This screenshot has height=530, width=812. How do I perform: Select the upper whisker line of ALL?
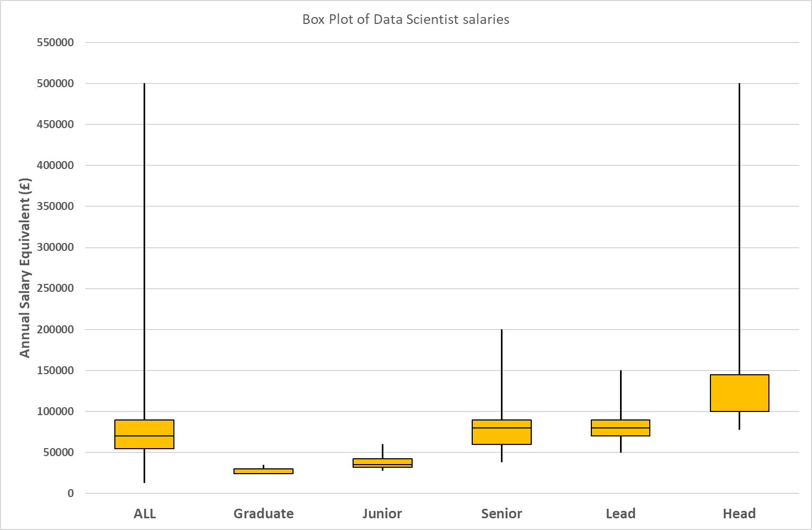[145, 250]
